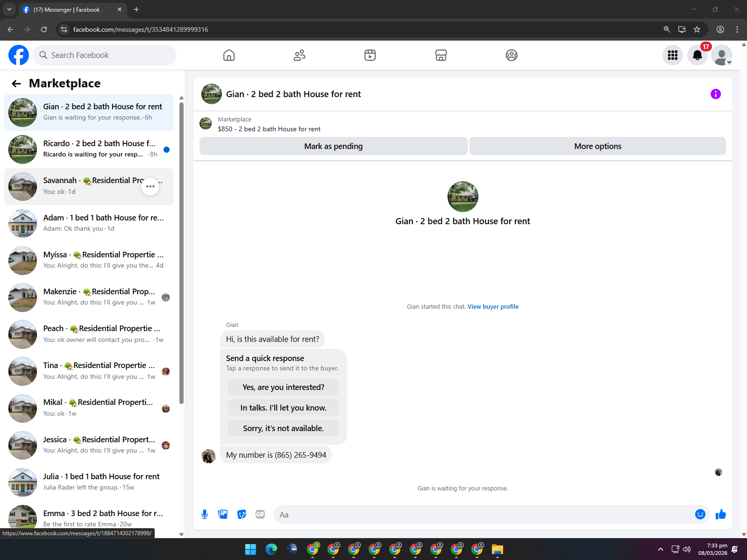Viewport: 747px width, 560px height.
Task: Open the Facebook menu grid icon
Action: [x=673, y=55]
